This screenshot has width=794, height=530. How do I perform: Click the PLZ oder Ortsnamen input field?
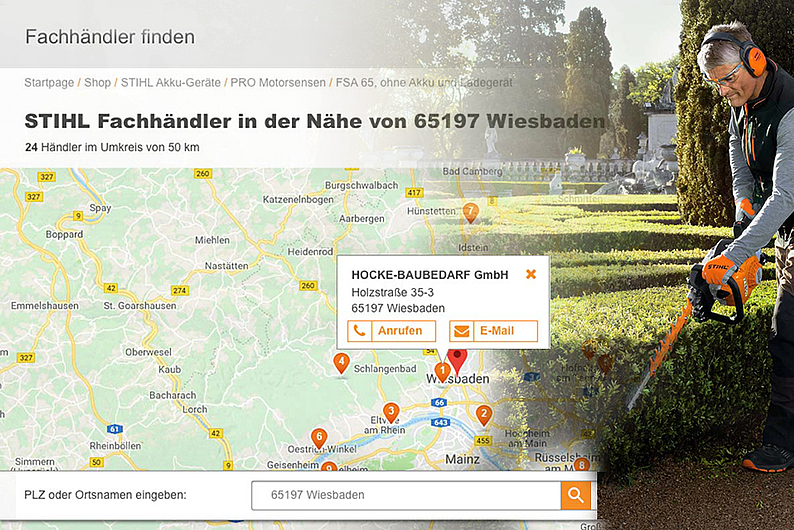(x=406, y=495)
